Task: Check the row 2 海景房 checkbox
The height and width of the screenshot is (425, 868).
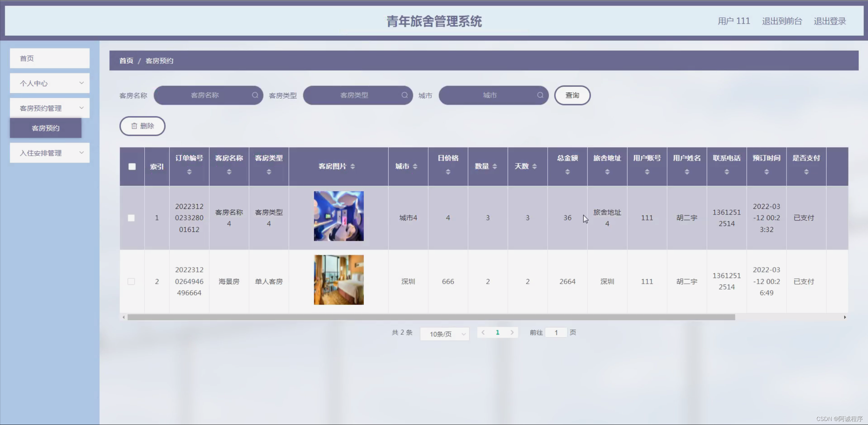Action: point(131,281)
